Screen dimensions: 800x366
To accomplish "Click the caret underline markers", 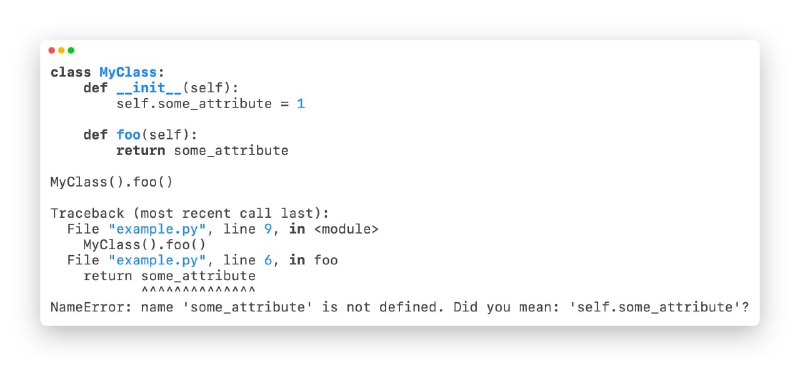I will pos(198,290).
